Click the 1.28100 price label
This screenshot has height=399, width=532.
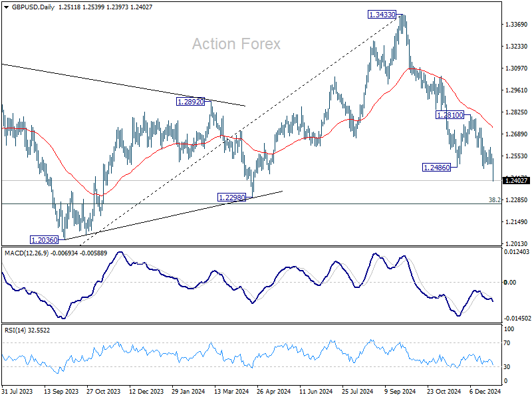[450, 115]
